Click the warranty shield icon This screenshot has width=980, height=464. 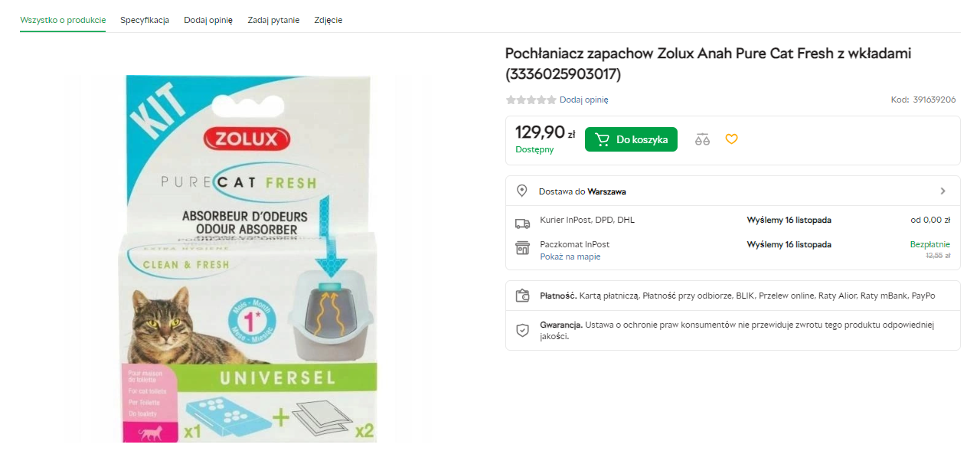(x=522, y=330)
